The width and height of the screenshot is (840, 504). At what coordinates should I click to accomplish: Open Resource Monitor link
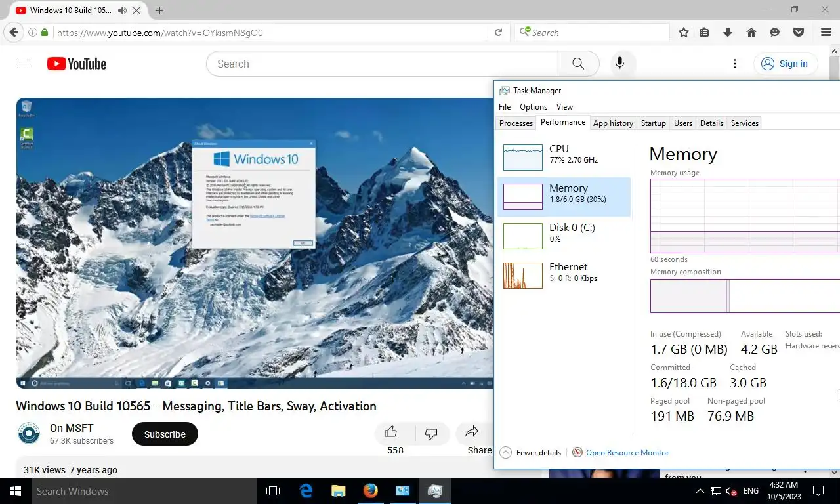pyautogui.click(x=627, y=452)
